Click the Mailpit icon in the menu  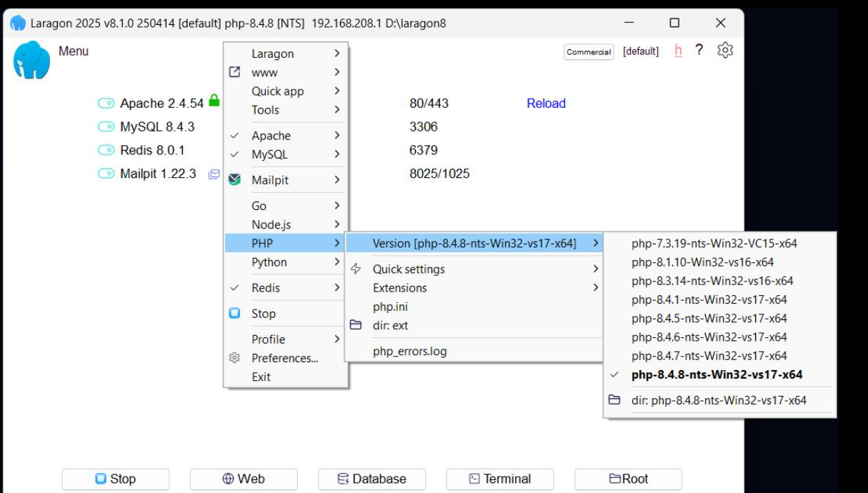pos(234,179)
